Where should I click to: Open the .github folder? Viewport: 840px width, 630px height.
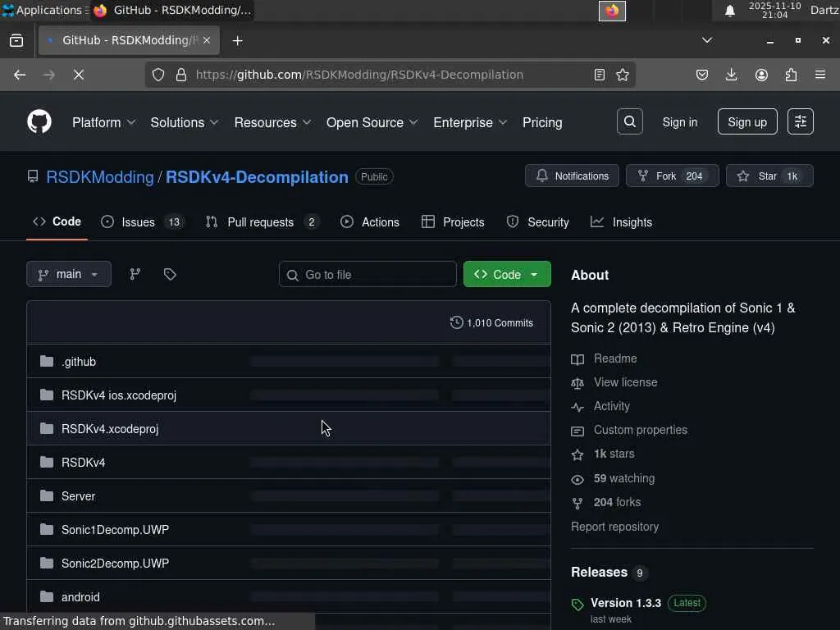(x=79, y=362)
